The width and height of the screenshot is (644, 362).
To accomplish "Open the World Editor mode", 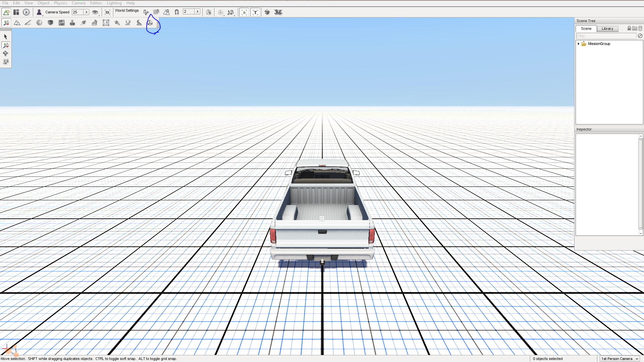I will click(6, 12).
